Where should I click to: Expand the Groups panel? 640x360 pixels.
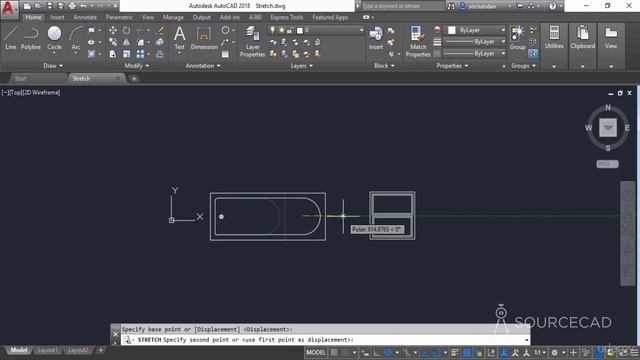[523, 66]
